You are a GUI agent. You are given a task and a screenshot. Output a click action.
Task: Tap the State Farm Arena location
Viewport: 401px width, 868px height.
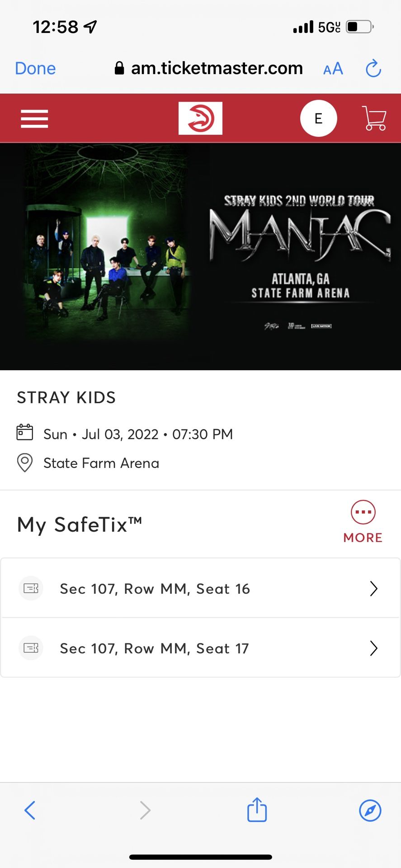101,463
